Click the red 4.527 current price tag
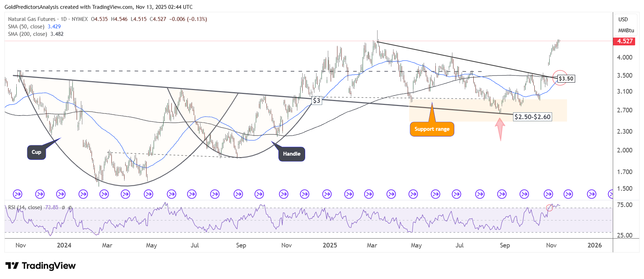Screen dimensions: 644x279 (624, 41)
